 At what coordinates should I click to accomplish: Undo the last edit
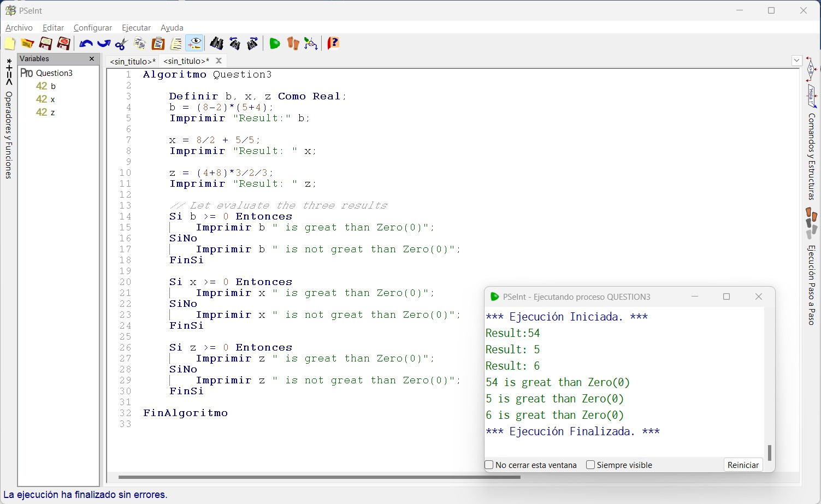(x=86, y=44)
